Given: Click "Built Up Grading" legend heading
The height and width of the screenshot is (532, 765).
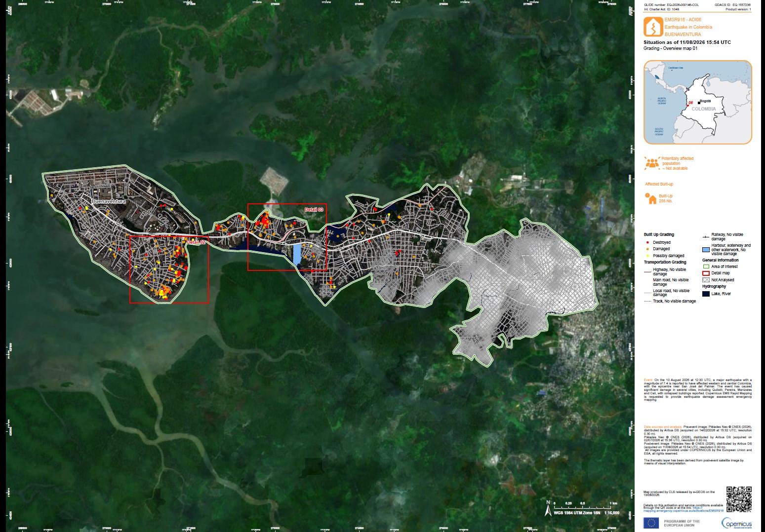Looking at the screenshot, I should click(659, 234).
